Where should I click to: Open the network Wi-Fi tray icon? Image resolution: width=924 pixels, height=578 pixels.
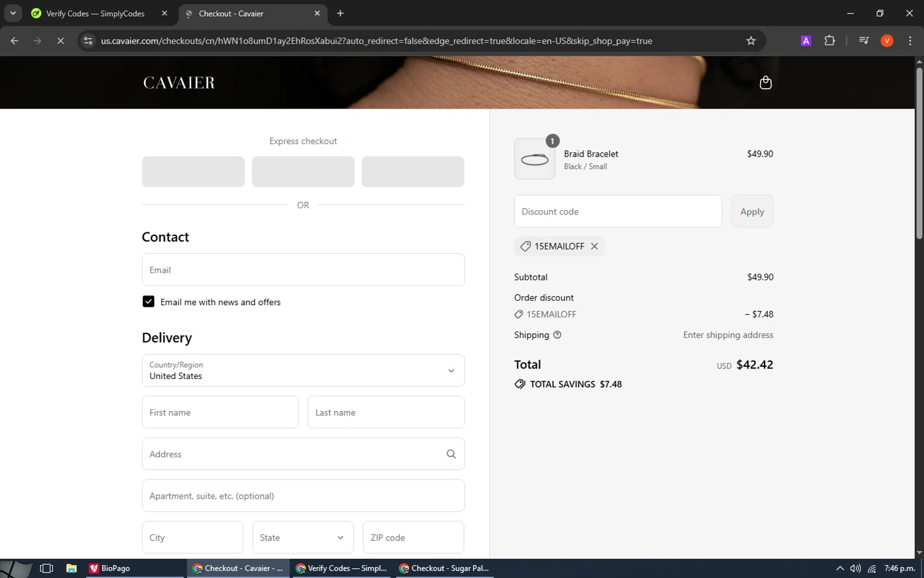click(x=872, y=568)
